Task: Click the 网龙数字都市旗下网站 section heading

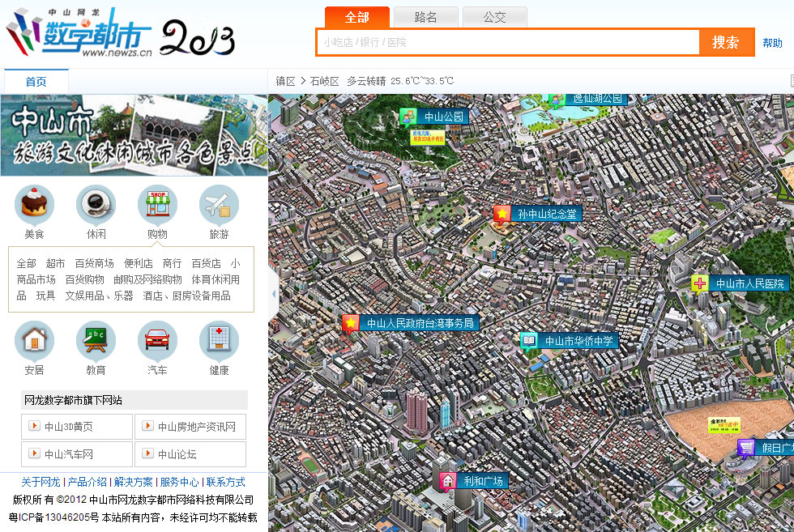Action: (74, 400)
